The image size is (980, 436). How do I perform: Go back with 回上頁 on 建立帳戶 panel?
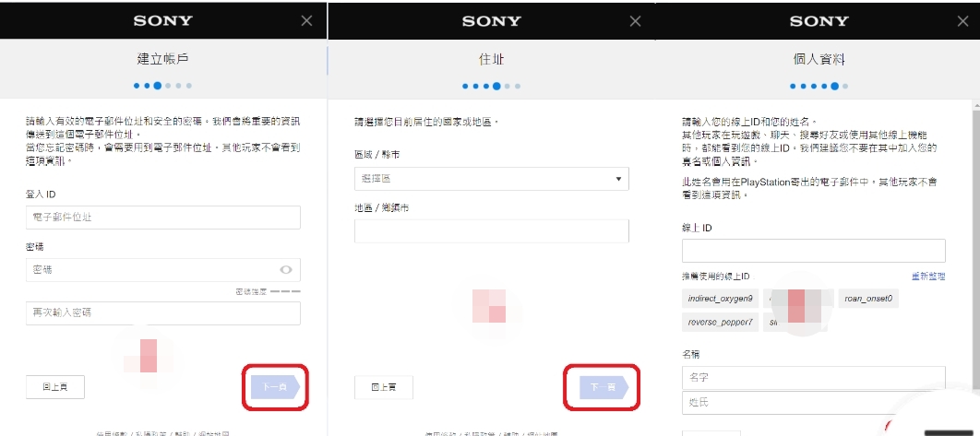(55, 387)
